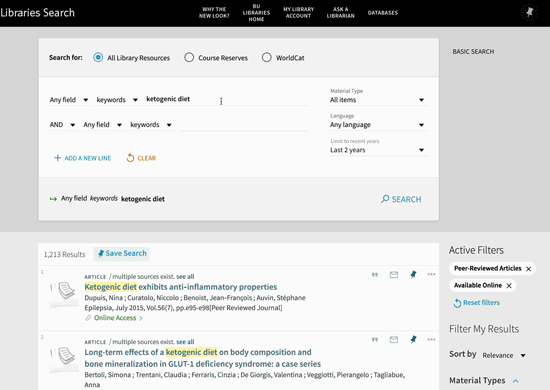Screen dimensions: 550x390
Task: Open Material Type All items dropdown
Action: point(378,100)
